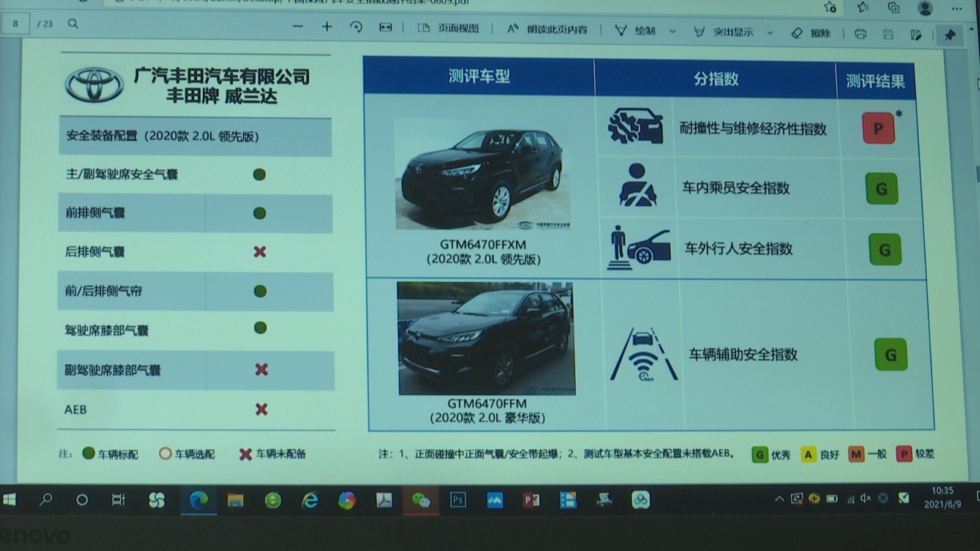Viewport: 980px width, 551px height.
Task: Decrease zoom using the minus control
Action: (x=298, y=27)
